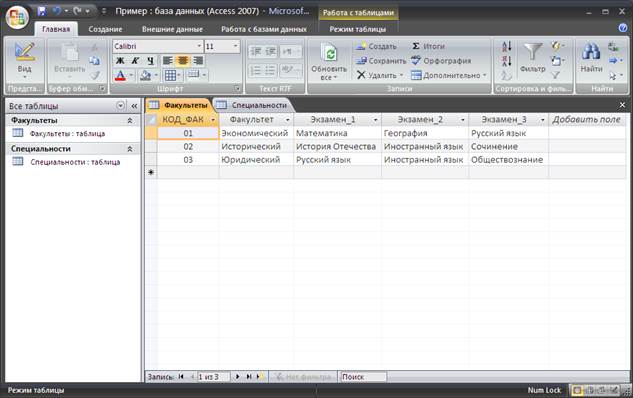Apply bold with the Ж button

point(120,61)
